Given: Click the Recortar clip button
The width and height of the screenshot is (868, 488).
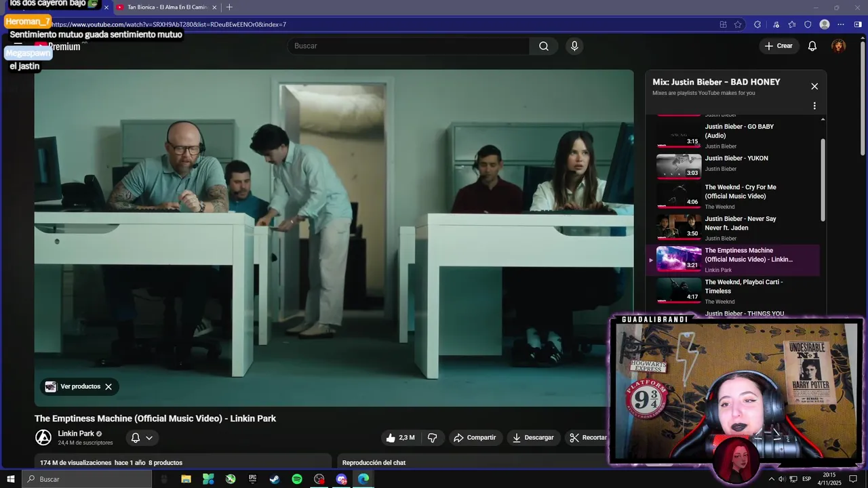Looking at the screenshot, I should [588, 438].
